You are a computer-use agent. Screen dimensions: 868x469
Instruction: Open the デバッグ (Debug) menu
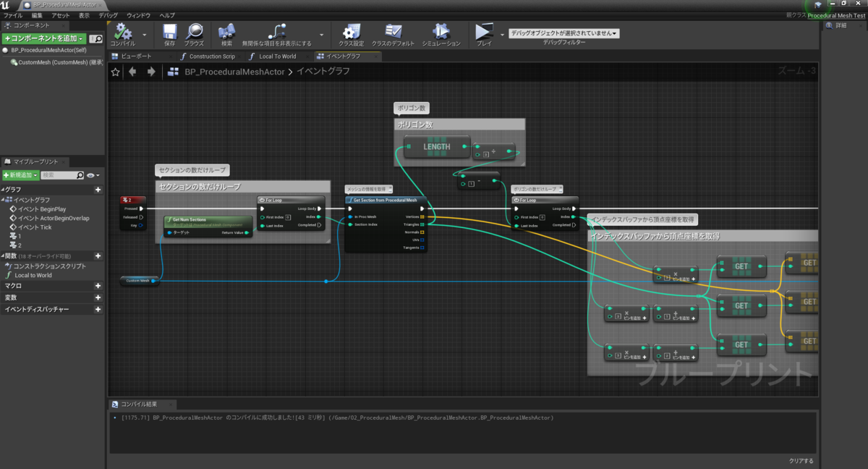[109, 15]
